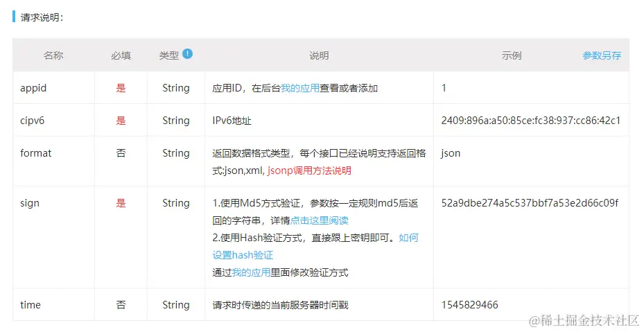644x332 pixels.
Task: Click the IPv6 example address value
Action: pyautogui.click(x=530, y=121)
